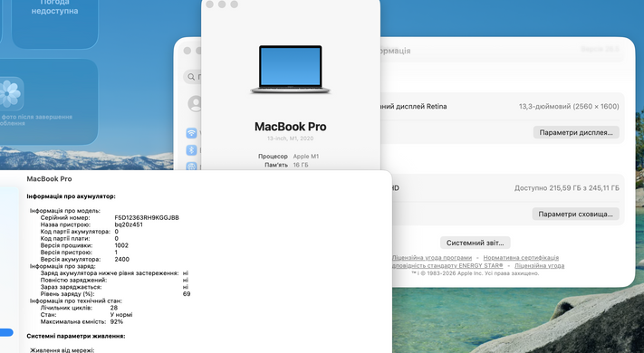This screenshot has width=644, height=353.
Task: Click 'ні' value next to 'Повністю заряджений:'
Action: coord(186,280)
